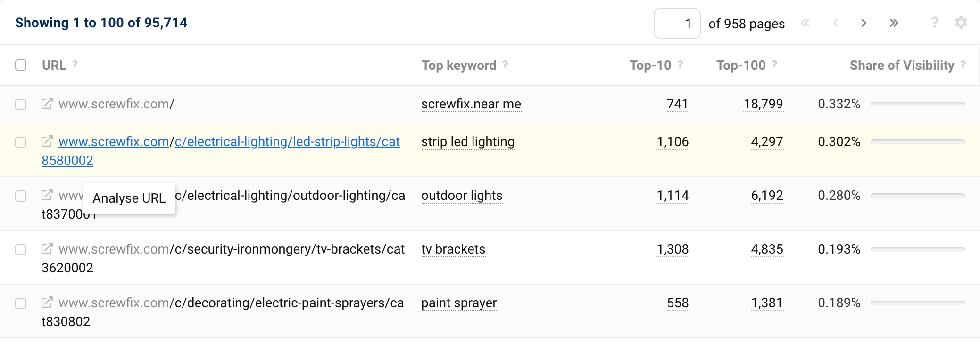Viewport: 980px width, 344px height.
Task: Open led-strip-lights URL external link icon
Action: [x=47, y=141]
